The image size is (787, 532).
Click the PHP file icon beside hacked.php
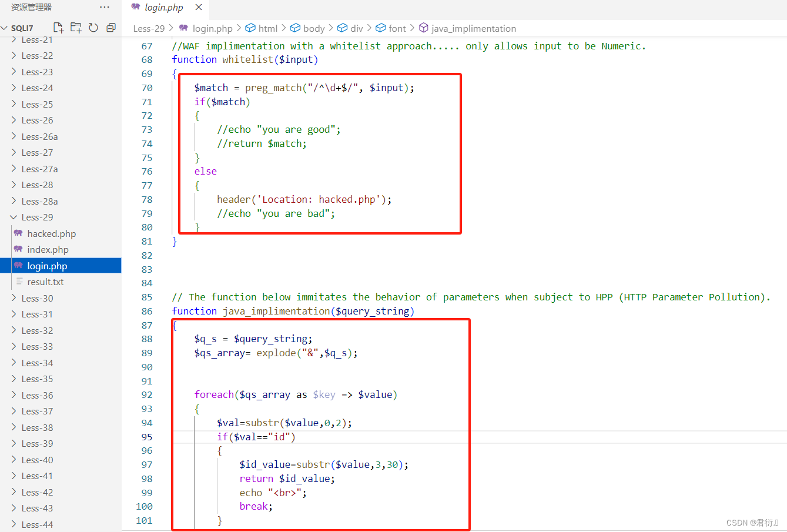pos(18,233)
